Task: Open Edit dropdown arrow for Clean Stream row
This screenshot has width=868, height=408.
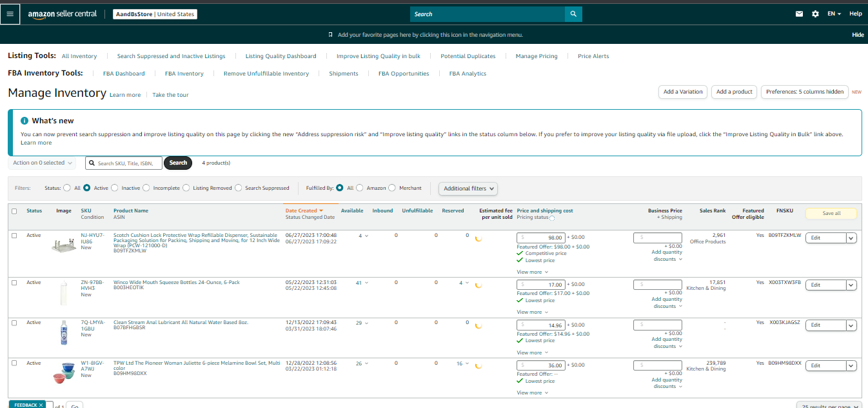Action: [x=851, y=325]
